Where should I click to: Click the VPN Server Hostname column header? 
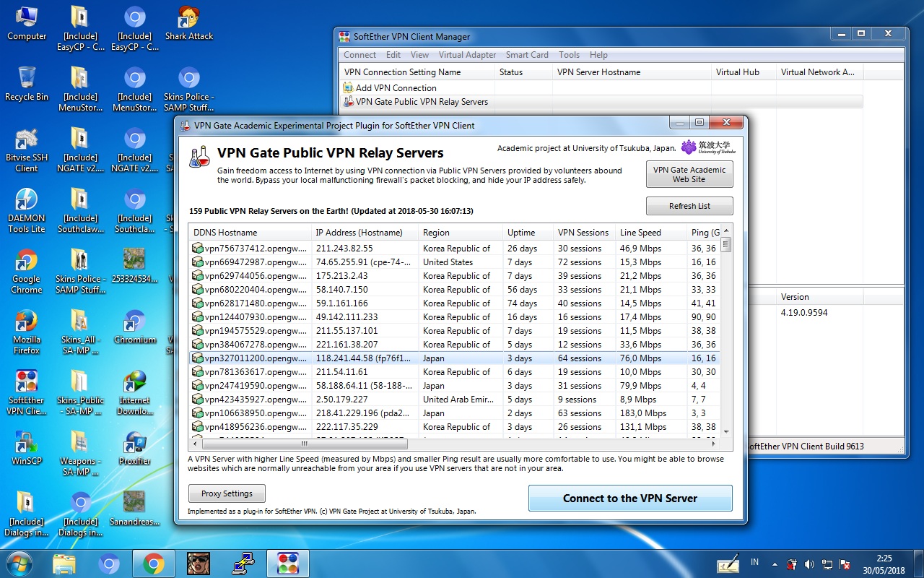tap(632, 72)
